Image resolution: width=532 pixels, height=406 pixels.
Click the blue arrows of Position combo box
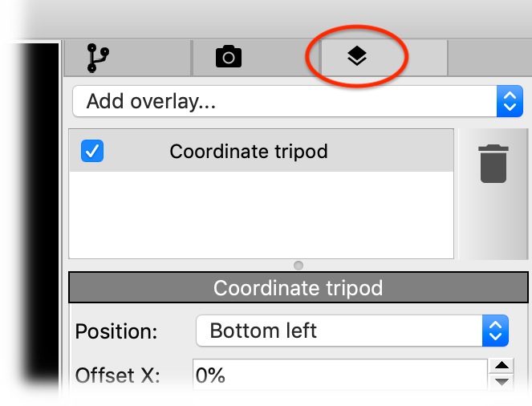tap(495, 330)
